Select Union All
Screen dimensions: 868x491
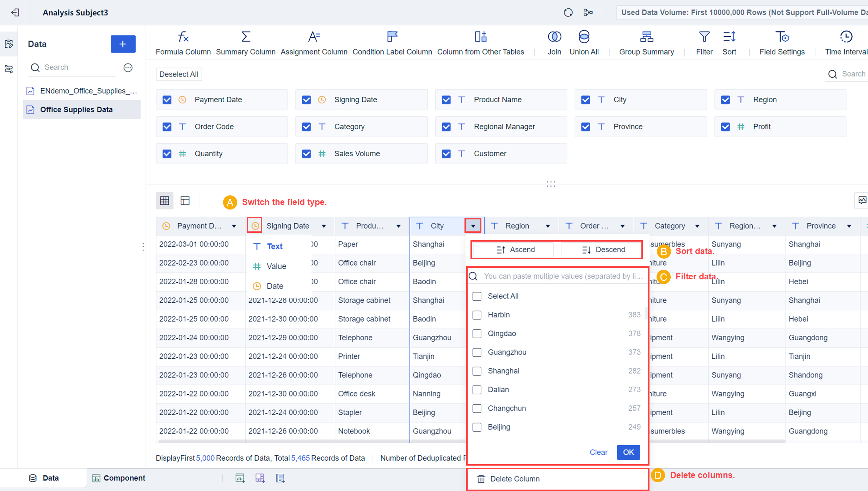point(584,42)
